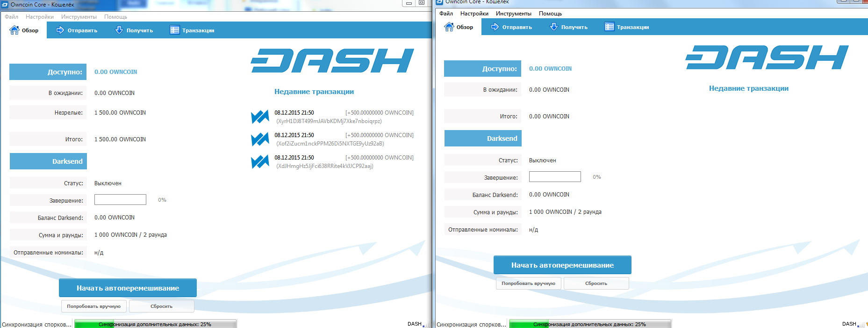
Task: Click the Статус value Выключен in the left window
Action: coord(108,183)
